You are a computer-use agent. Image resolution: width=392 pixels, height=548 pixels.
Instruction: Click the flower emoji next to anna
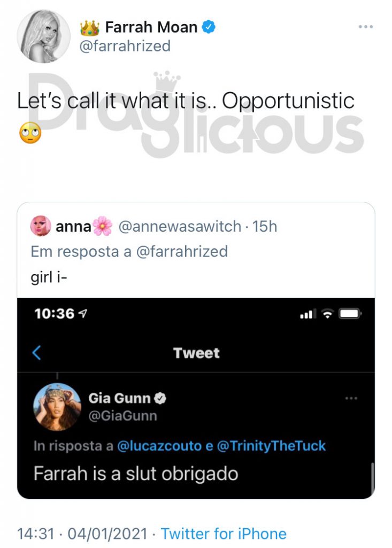pyautogui.click(x=102, y=226)
